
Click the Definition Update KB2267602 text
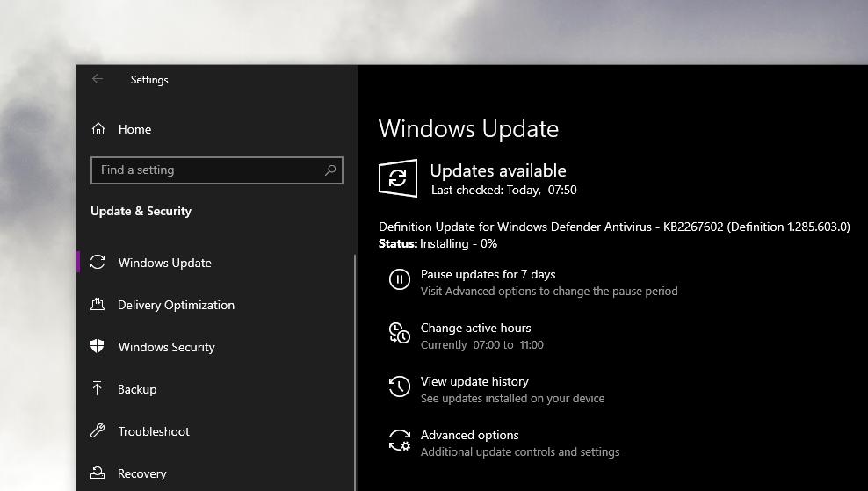(x=614, y=227)
